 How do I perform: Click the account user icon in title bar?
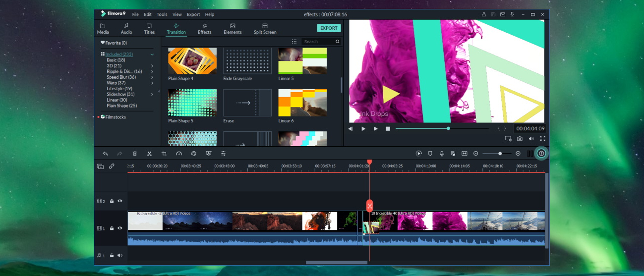click(483, 14)
